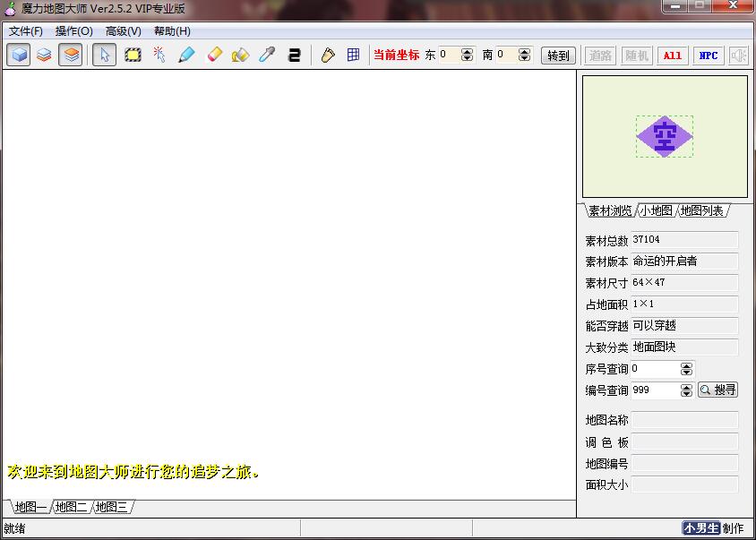
Task: Click the 搜寻 search button
Action: 717,390
